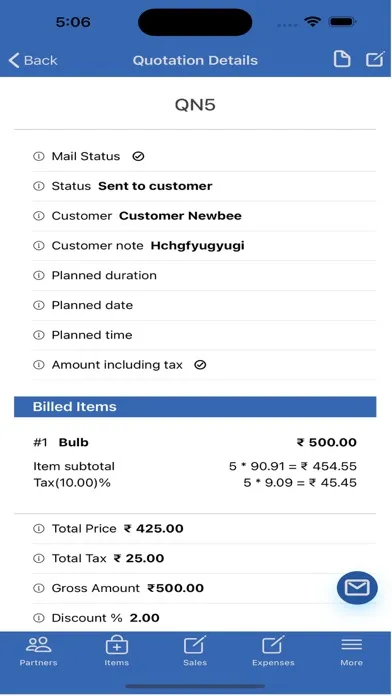Screen dimensions: 392x696
Task: Open the Sales tab
Action: (195, 651)
